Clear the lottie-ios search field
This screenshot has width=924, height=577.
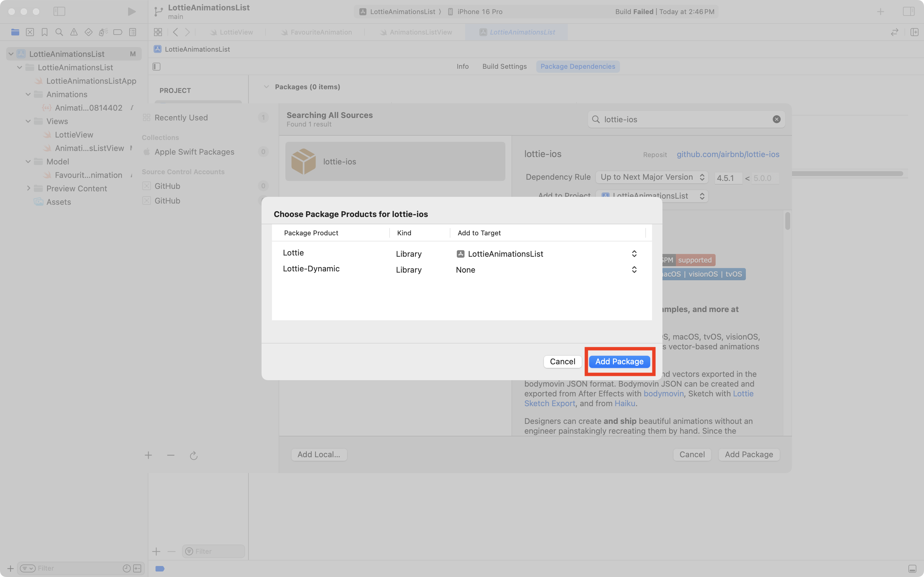tap(776, 119)
